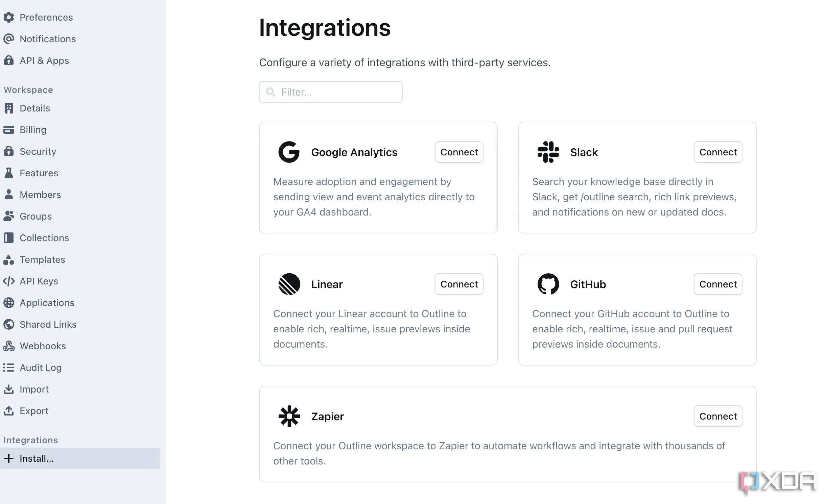Open the Applications page
Screen dimensions: 825x504
click(x=80, y=303)
